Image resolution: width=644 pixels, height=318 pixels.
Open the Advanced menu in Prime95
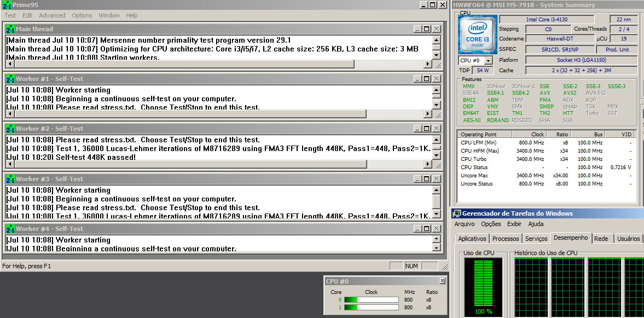52,15
